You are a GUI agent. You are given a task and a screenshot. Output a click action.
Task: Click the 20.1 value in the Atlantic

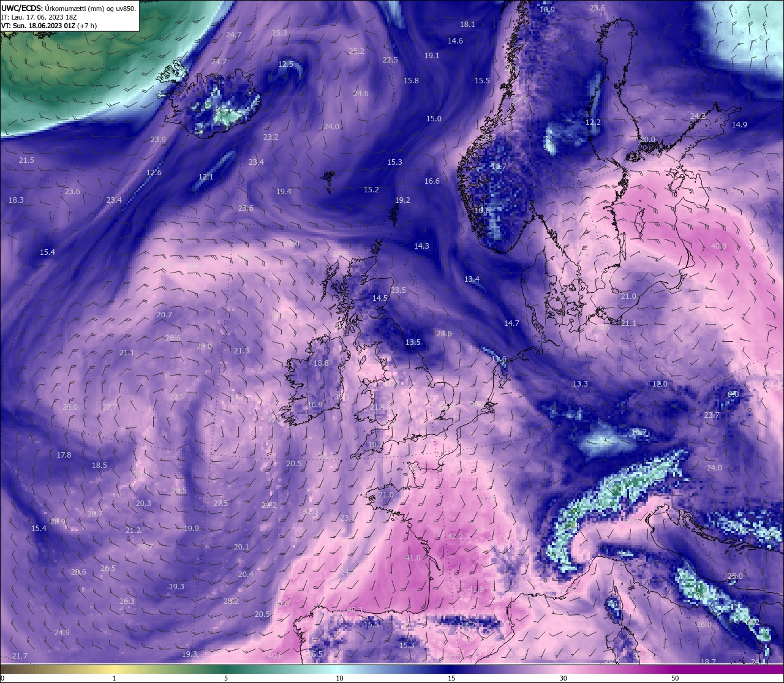coord(241,547)
